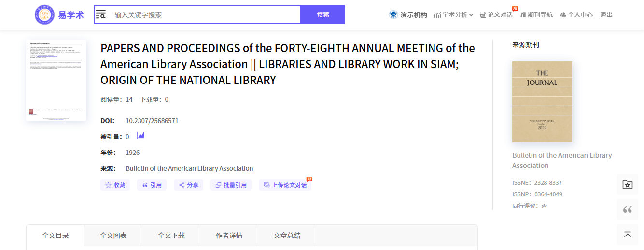644x250 pixels.
Task: Click the floating quote citation icon
Action: click(627, 209)
